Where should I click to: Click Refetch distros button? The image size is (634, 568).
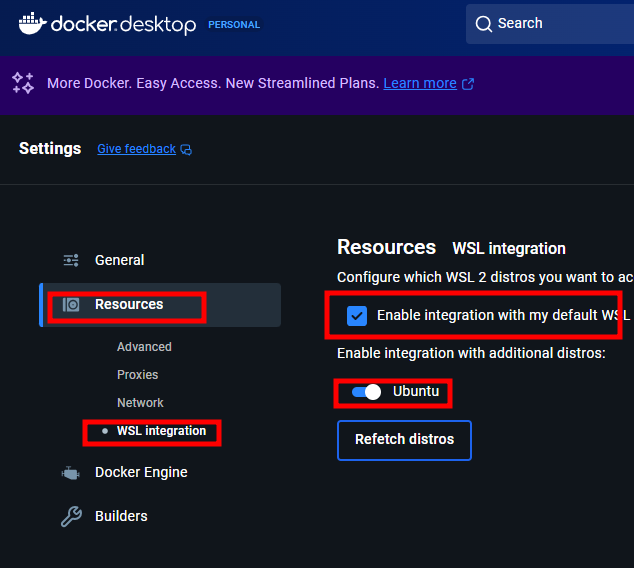click(x=404, y=440)
